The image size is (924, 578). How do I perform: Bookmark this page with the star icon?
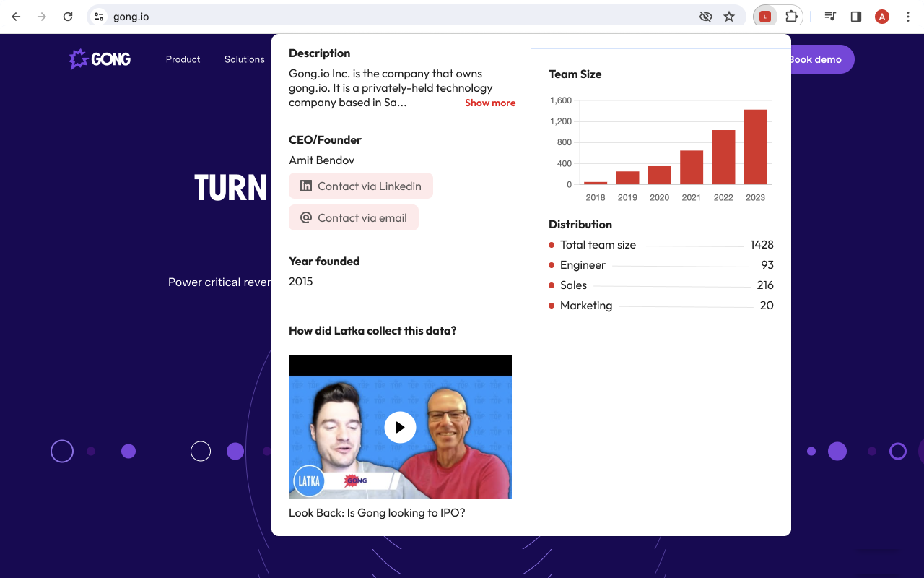(x=729, y=17)
